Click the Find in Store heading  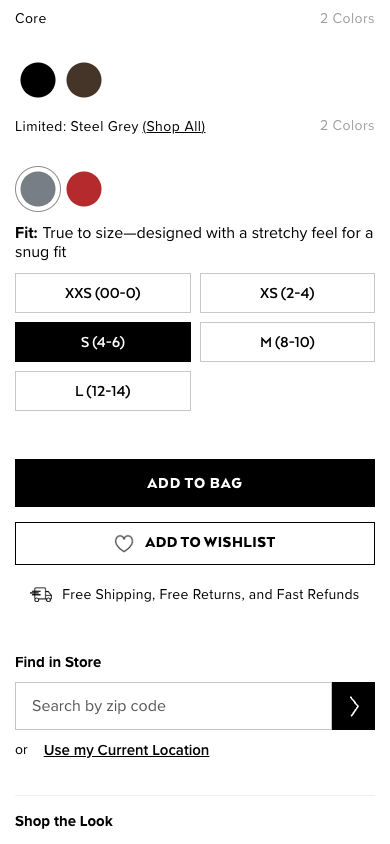point(58,662)
